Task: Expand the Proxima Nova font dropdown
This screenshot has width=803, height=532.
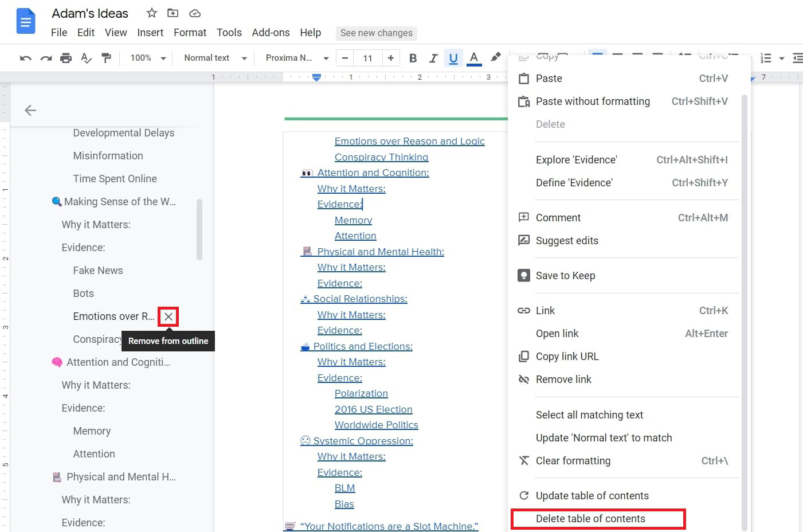Action: pos(297,58)
